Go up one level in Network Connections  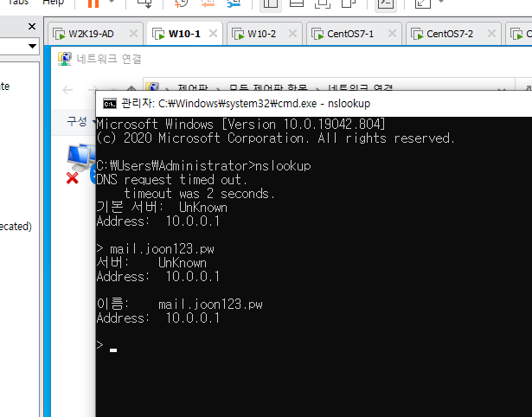[131, 89]
